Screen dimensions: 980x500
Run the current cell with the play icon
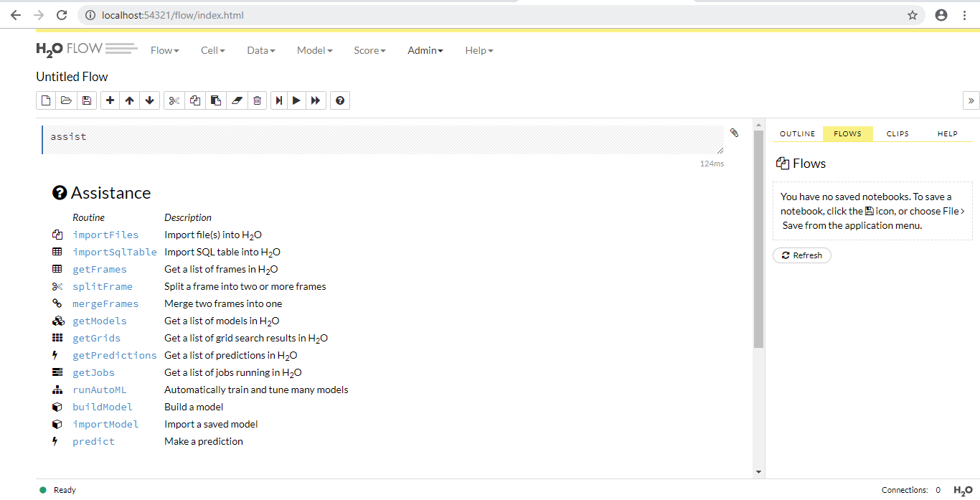pos(296,100)
